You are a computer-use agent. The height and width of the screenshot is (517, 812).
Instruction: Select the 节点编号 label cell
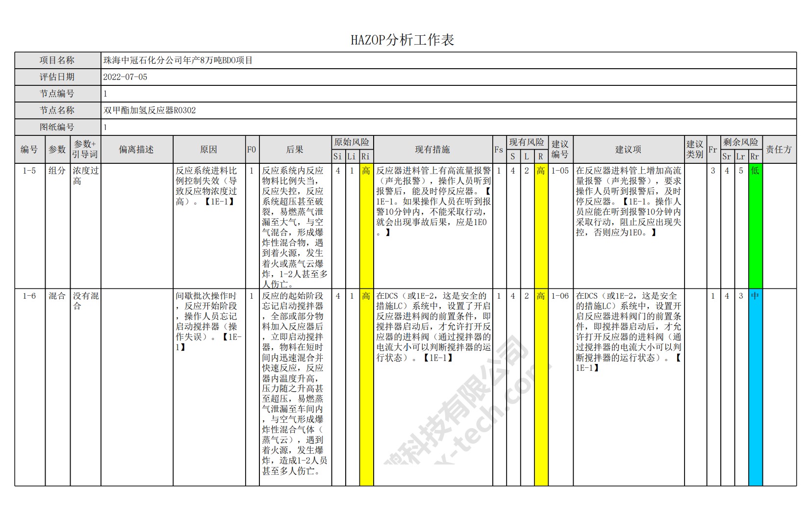point(57,94)
